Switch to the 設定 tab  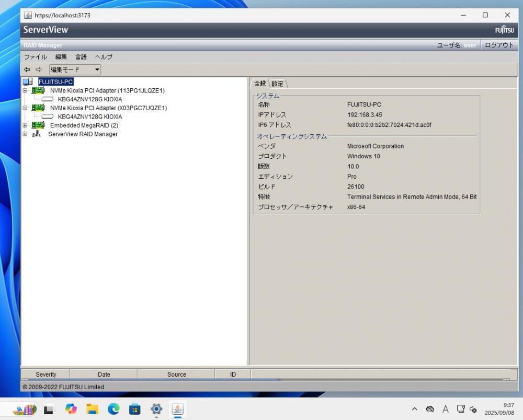coord(278,84)
